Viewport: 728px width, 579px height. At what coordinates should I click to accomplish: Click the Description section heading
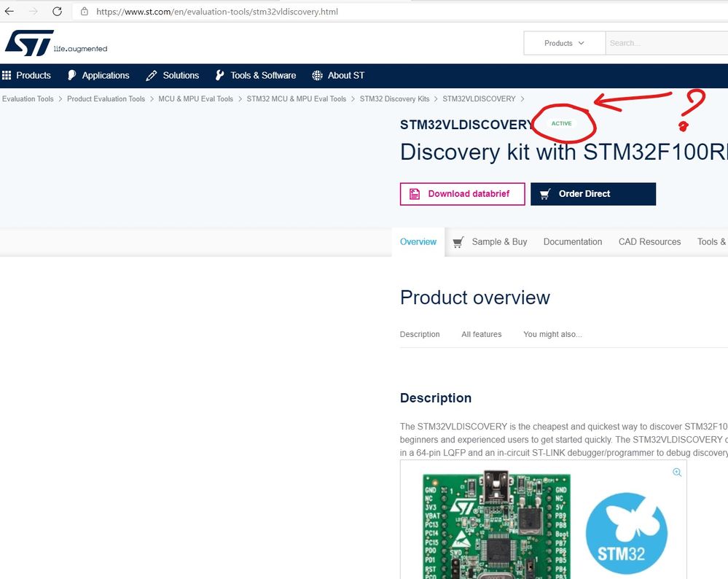coord(436,398)
